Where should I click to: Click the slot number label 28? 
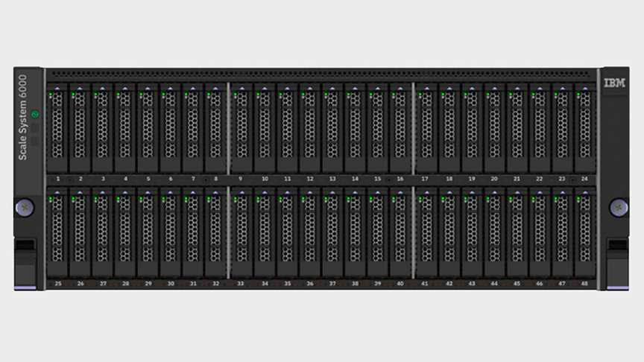(x=126, y=284)
